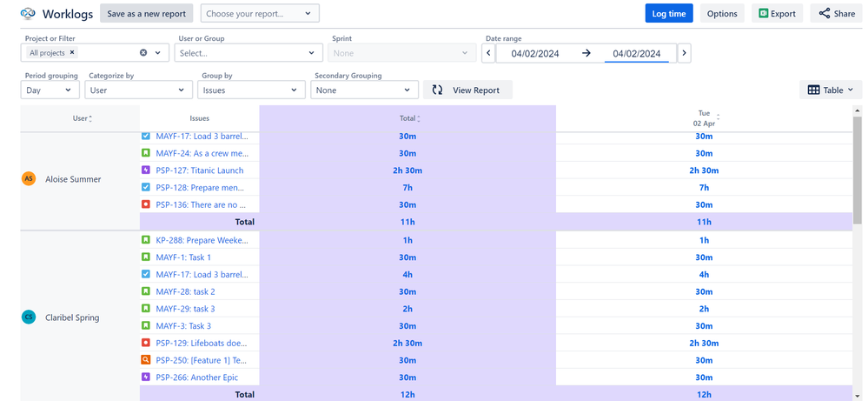Screen dimensions: 868x401
Task: Open the PSP-129: Lifeboats doe... link
Action: pyautogui.click(x=202, y=344)
